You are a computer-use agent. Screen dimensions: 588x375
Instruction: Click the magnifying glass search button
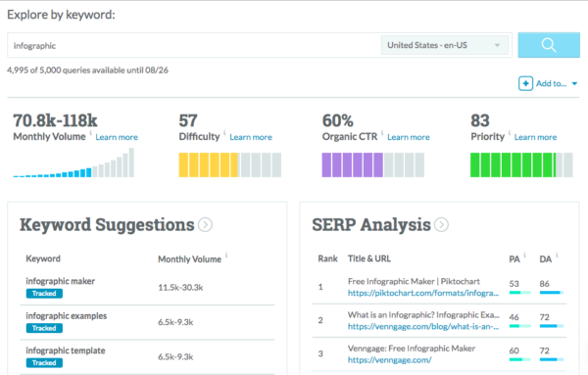(x=549, y=45)
